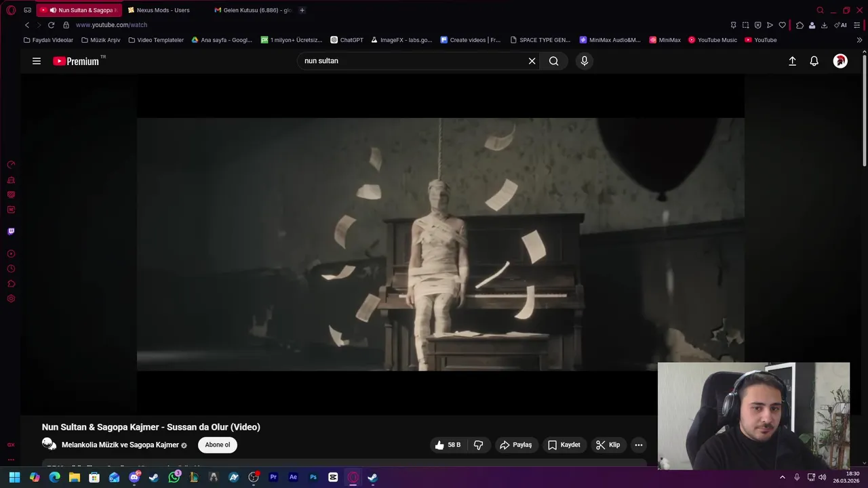Run search with magnifier button
This screenshot has width=868, height=488.
tap(554, 61)
